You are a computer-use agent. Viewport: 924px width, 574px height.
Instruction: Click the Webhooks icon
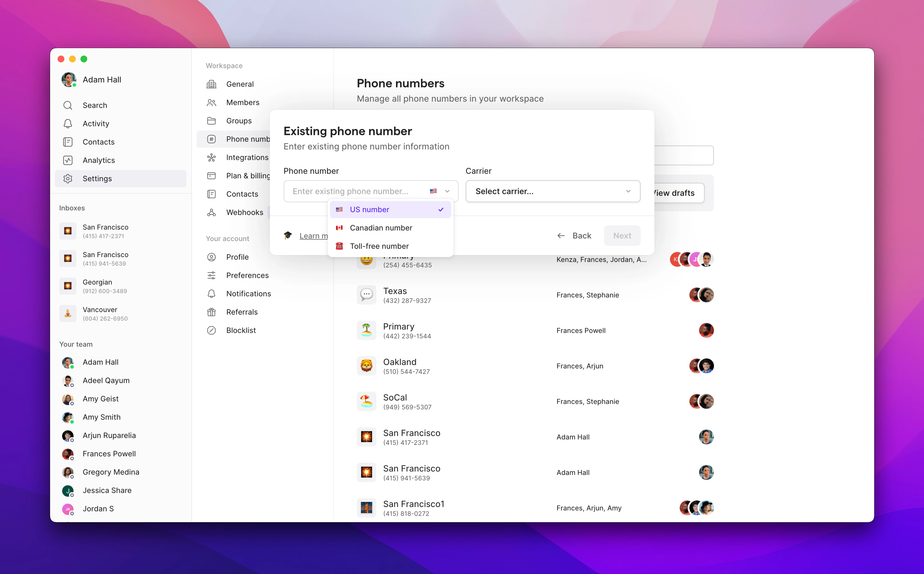(211, 212)
